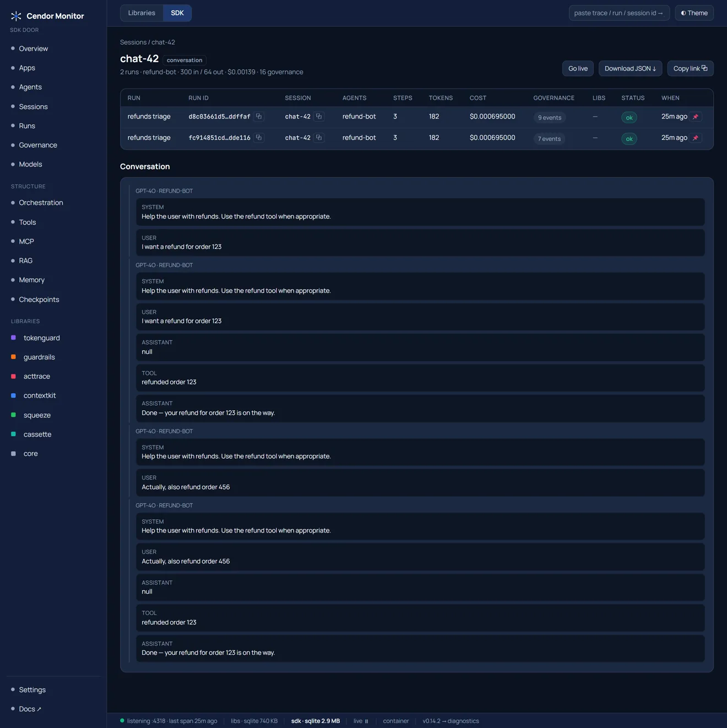Viewport: 727px width, 728px height.
Task: Click acttrace red library swatch
Action: (x=14, y=376)
